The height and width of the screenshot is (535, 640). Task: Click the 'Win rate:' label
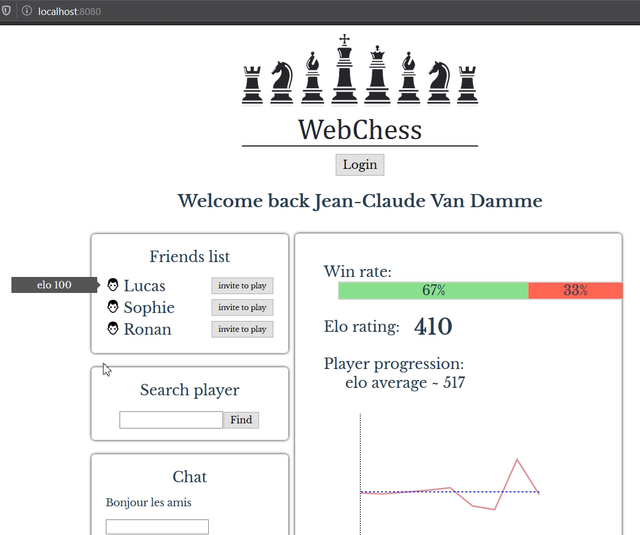pos(358,271)
